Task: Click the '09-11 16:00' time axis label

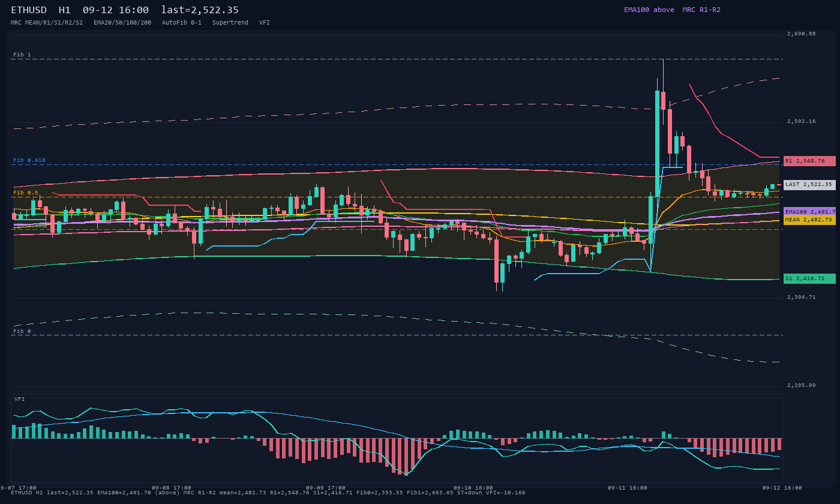Action: [x=628, y=488]
